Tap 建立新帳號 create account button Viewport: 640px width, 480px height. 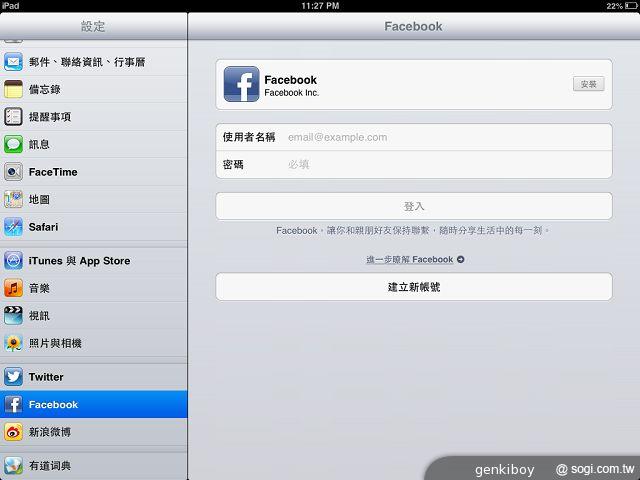pyautogui.click(x=414, y=287)
